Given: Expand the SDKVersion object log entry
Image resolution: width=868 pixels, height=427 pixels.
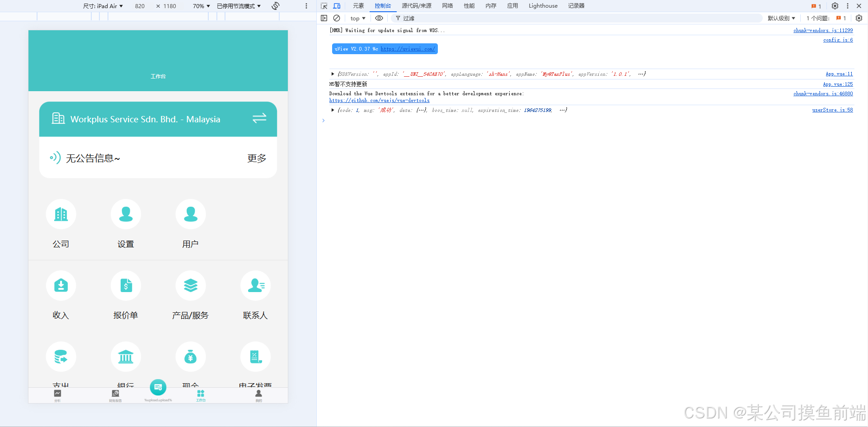Looking at the screenshot, I should point(333,74).
